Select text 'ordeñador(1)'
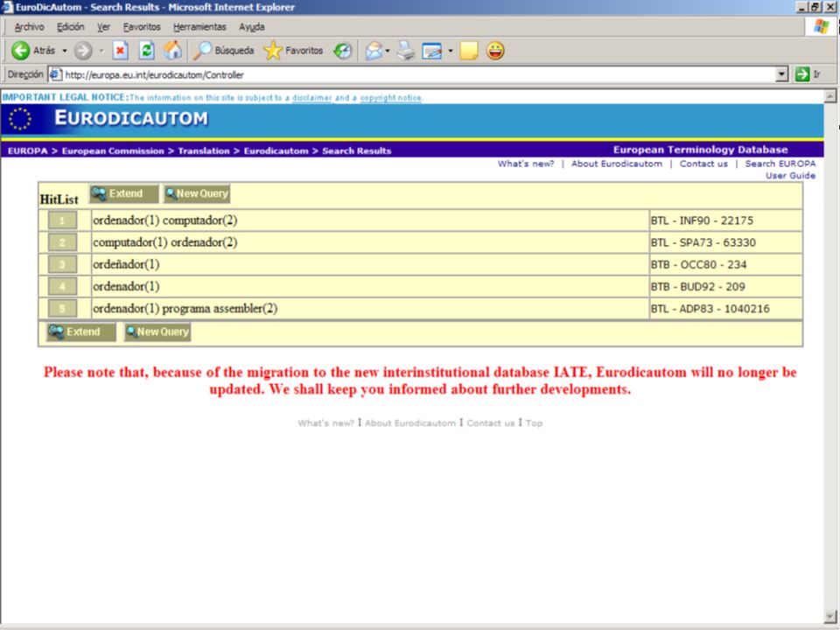Image resolution: width=840 pixels, height=630 pixels. pyautogui.click(x=126, y=264)
